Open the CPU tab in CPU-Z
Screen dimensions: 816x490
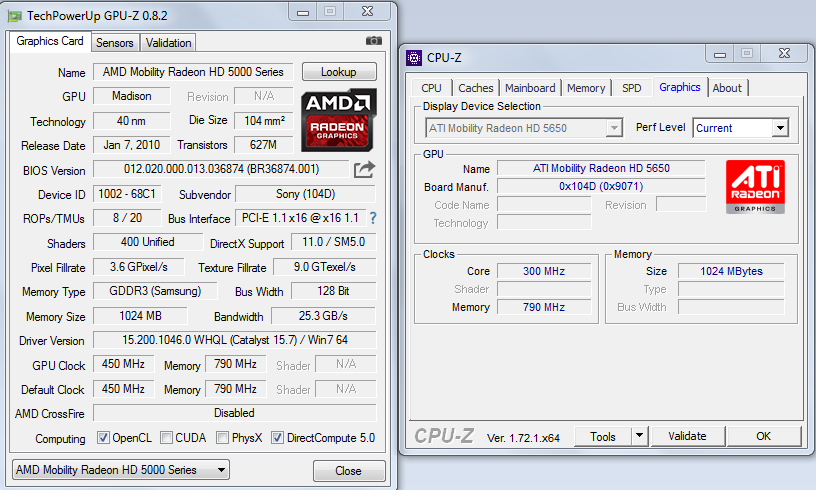pyautogui.click(x=431, y=88)
